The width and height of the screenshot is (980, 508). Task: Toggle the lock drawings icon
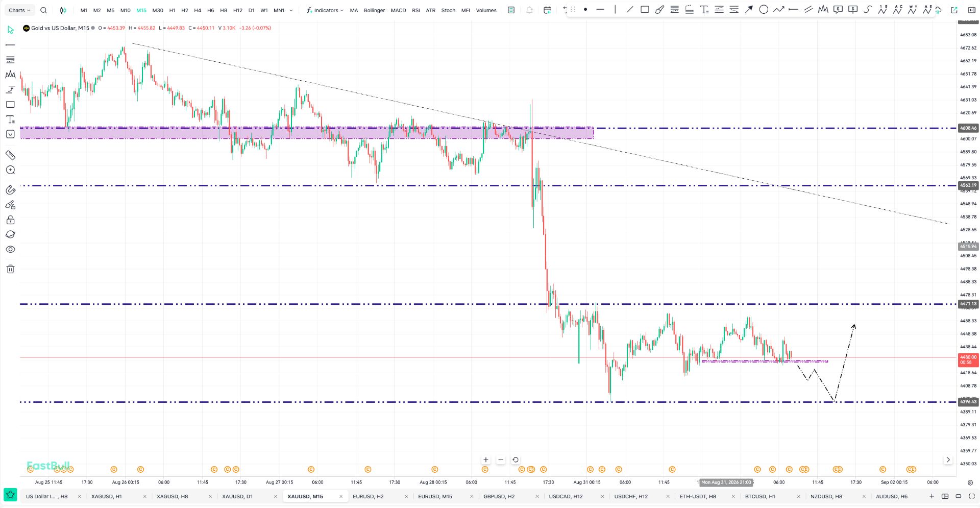point(10,220)
